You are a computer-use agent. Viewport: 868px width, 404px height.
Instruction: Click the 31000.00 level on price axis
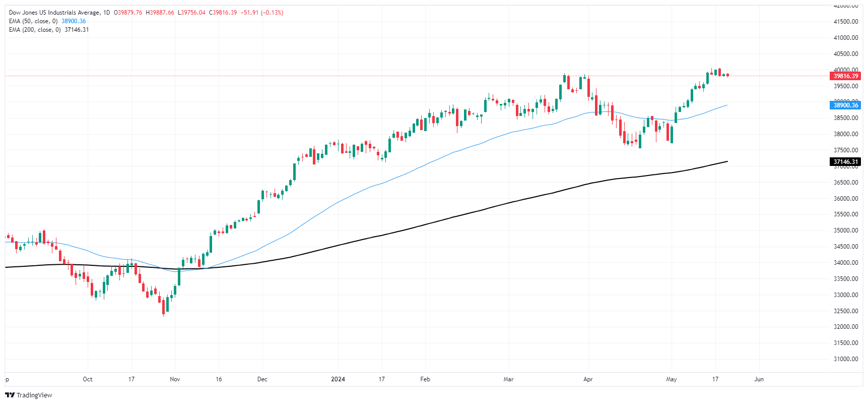pos(845,359)
